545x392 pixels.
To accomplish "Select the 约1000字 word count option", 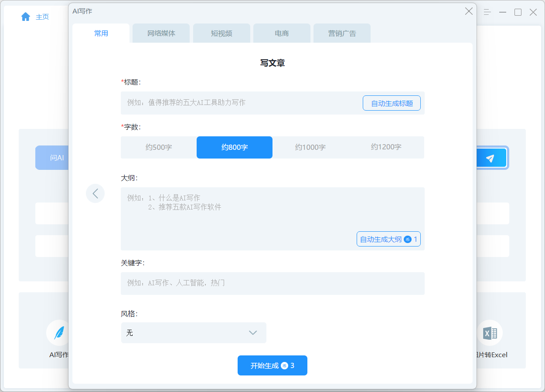I will click(310, 147).
